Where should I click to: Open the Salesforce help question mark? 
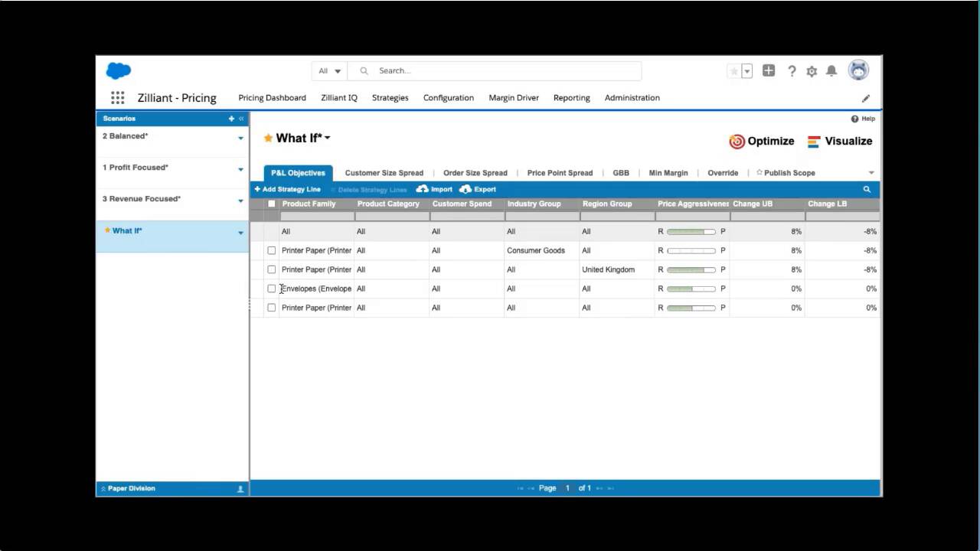(792, 71)
